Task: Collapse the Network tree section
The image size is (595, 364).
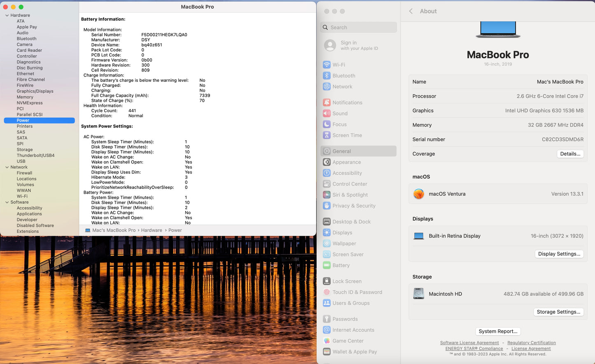Action: click(x=7, y=167)
